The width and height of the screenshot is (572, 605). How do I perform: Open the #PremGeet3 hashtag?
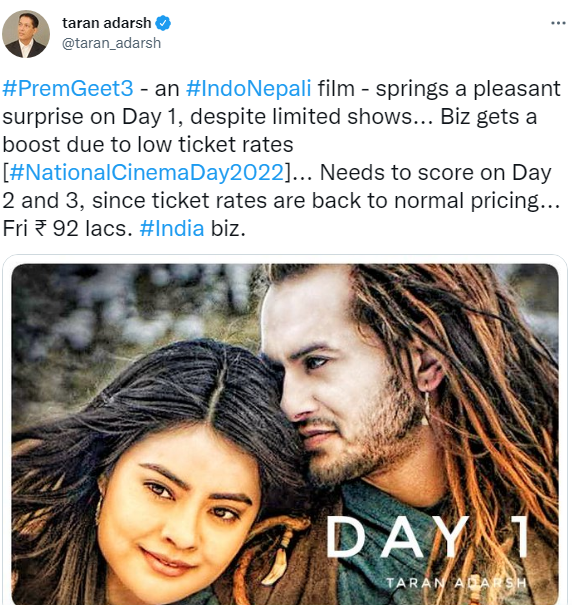pos(68,88)
